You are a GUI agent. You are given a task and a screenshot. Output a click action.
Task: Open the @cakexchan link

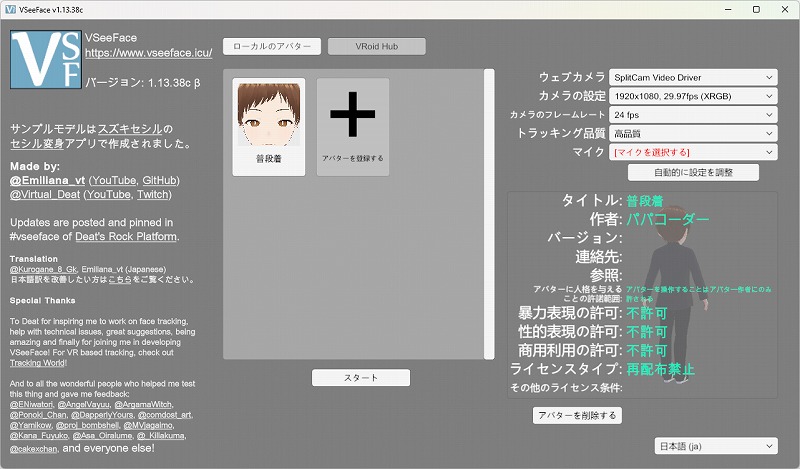pyautogui.click(x=33, y=449)
